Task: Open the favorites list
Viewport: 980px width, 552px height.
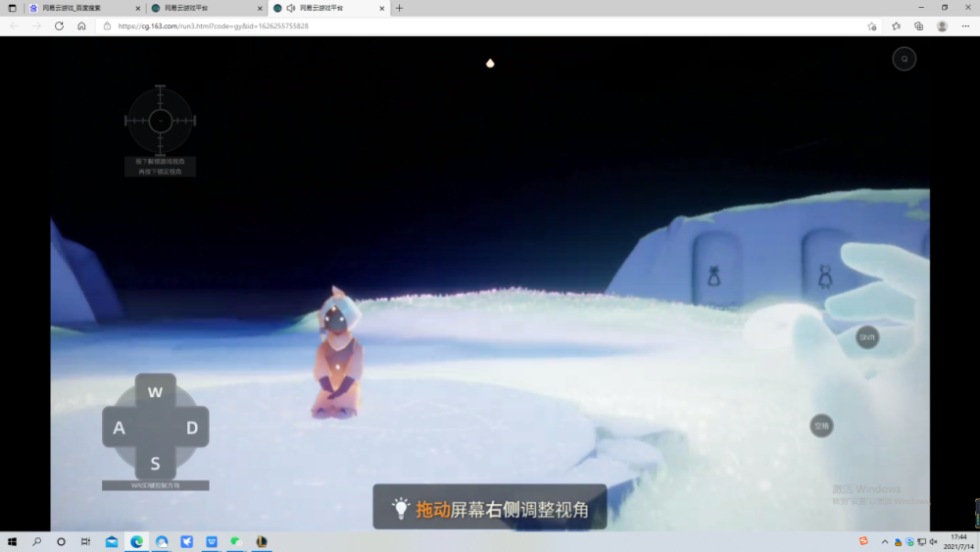Action: [896, 26]
